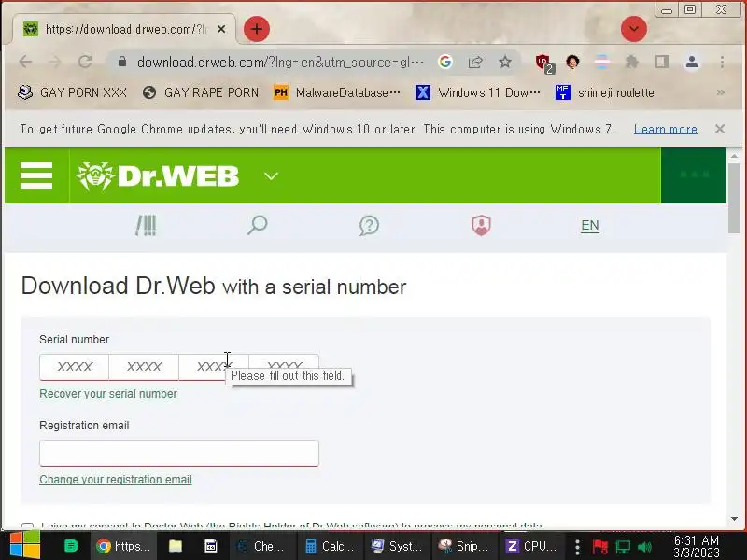Viewport: 747px width, 560px height.
Task: Follow the Learn more link in update notice
Action: point(666,129)
